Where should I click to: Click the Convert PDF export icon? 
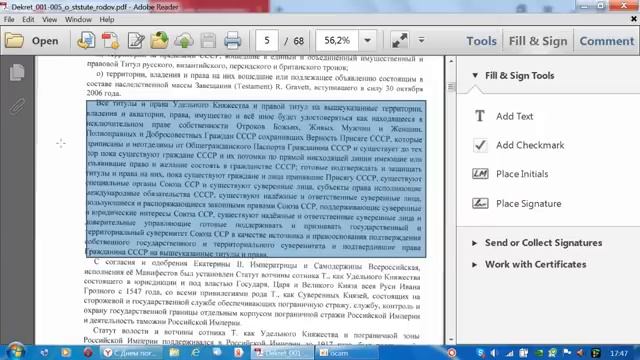tap(111, 40)
